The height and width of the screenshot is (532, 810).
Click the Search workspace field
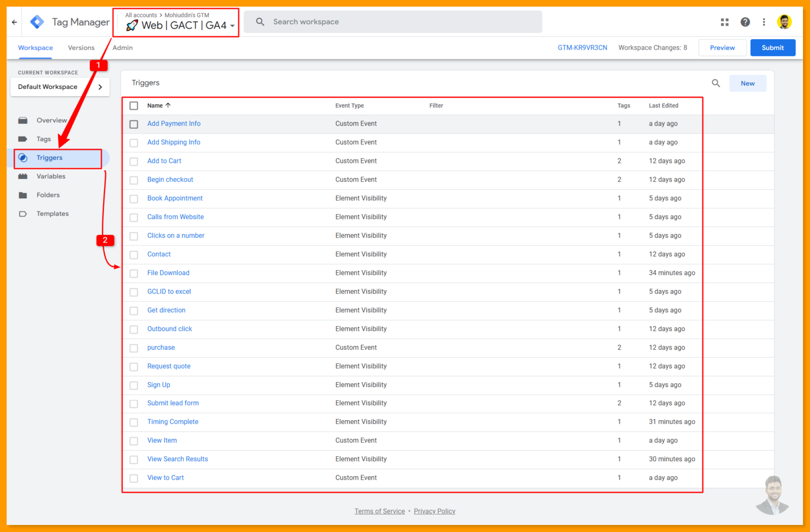click(392, 22)
